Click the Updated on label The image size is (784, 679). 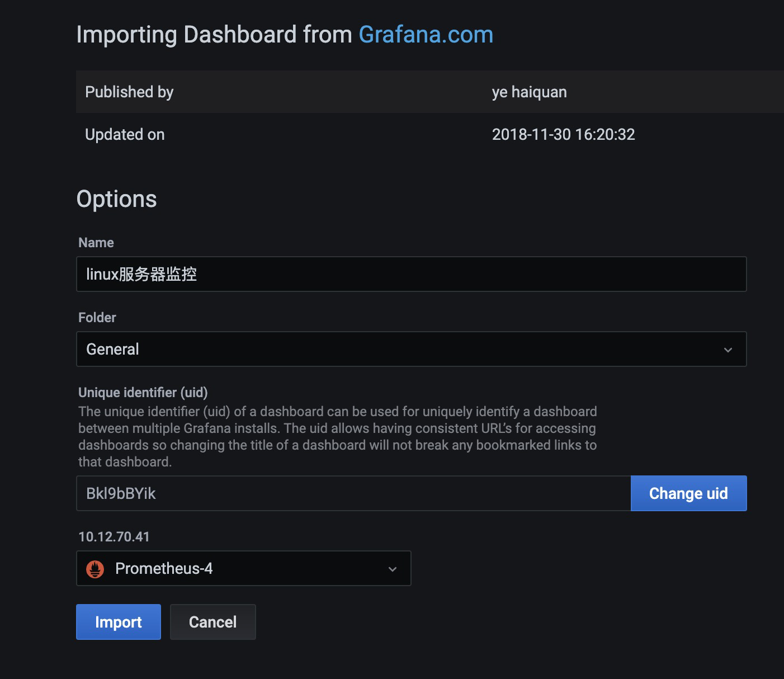(125, 134)
